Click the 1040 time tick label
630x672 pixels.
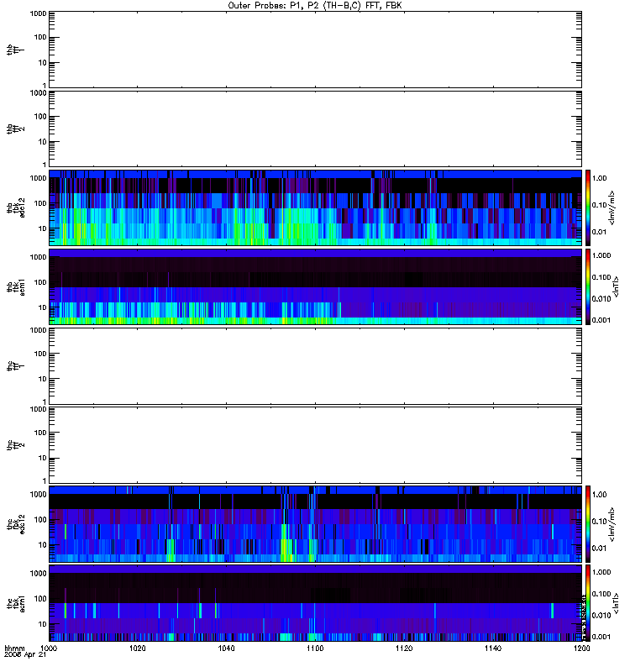[226, 648]
